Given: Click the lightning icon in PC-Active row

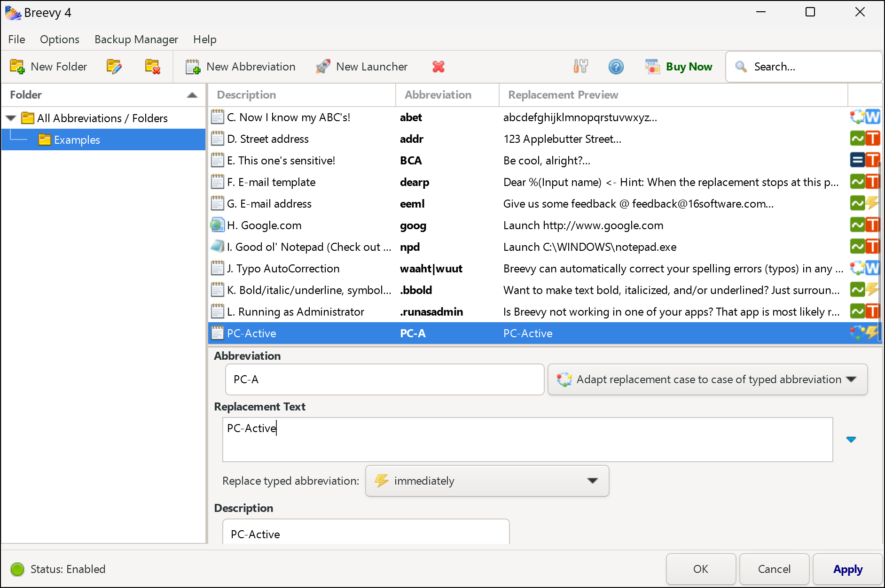Looking at the screenshot, I should (873, 333).
